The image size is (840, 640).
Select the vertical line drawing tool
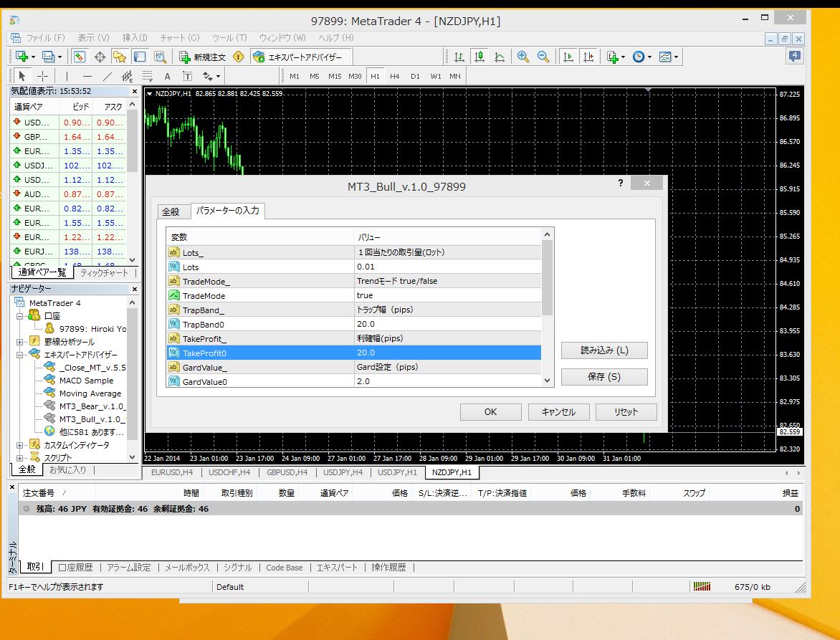(x=67, y=76)
